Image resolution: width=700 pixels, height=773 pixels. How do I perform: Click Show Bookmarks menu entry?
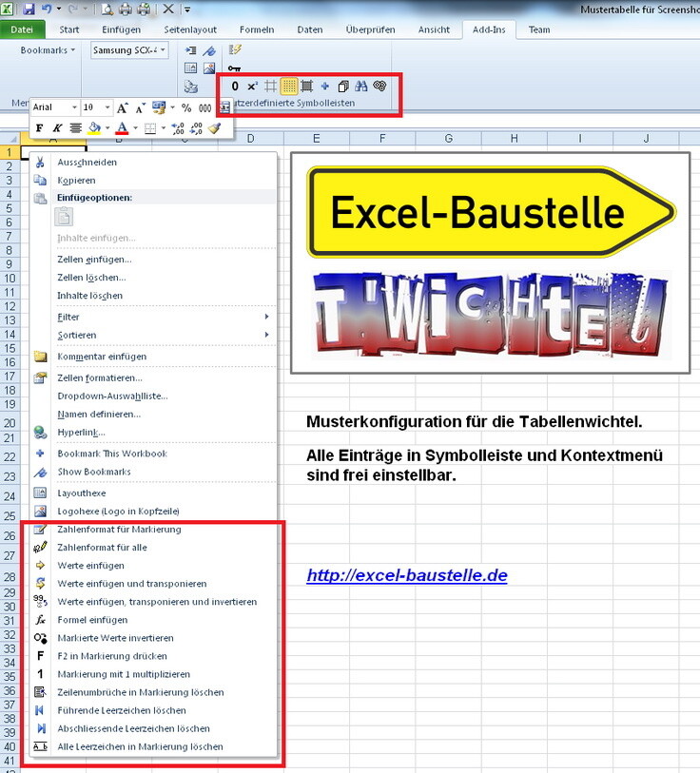(x=153, y=472)
